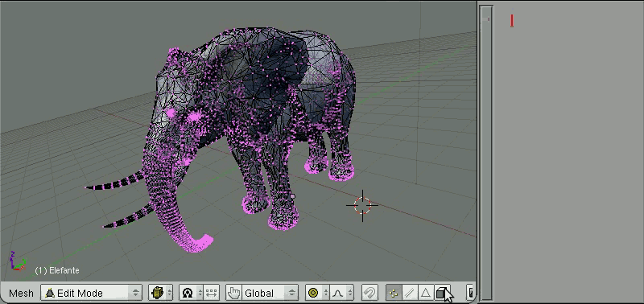The width and height of the screenshot is (644, 304).
Task: Click the draw type cube icon
Action: pyautogui.click(x=158, y=293)
